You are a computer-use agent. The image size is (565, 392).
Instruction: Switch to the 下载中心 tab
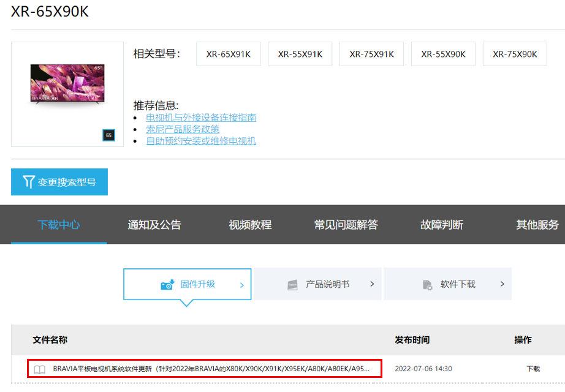click(x=59, y=224)
